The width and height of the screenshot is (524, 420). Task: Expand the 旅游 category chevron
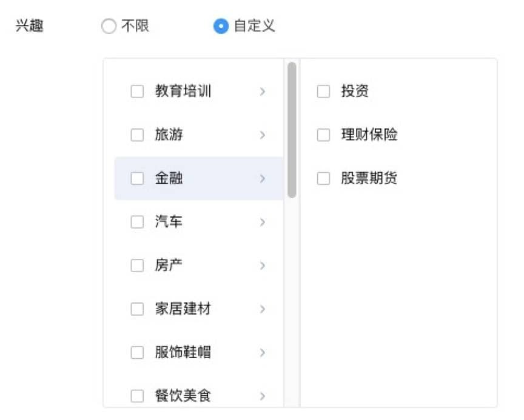pyautogui.click(x=263, y=135)
